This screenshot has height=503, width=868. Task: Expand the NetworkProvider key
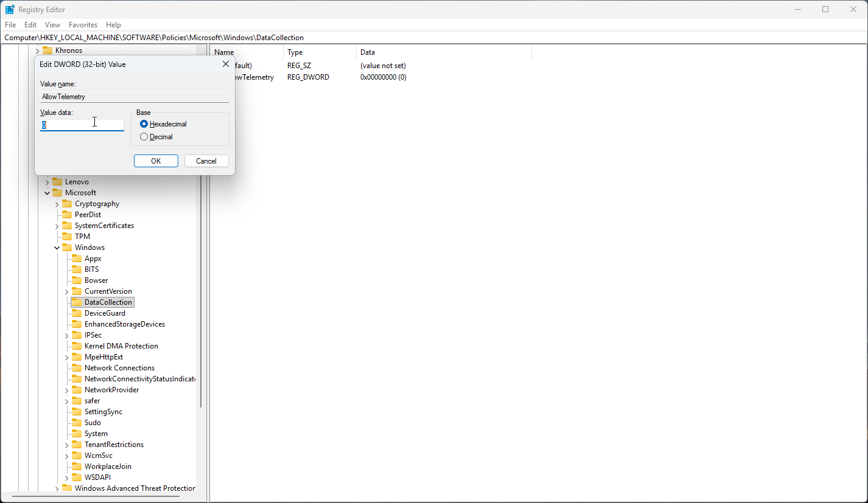(67, 390)
